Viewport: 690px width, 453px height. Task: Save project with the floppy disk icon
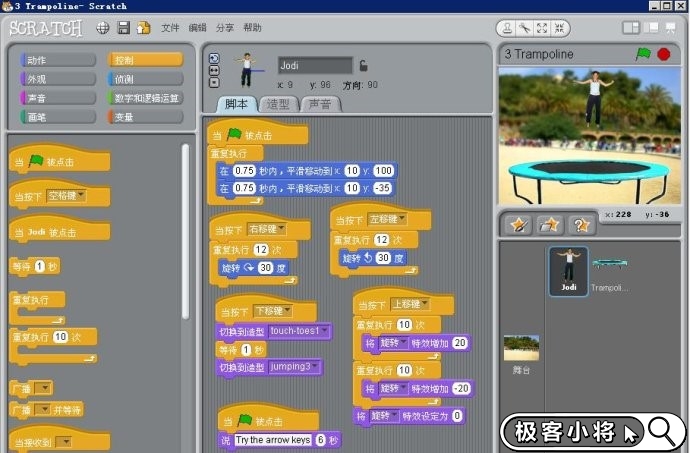tap(124, 28)
